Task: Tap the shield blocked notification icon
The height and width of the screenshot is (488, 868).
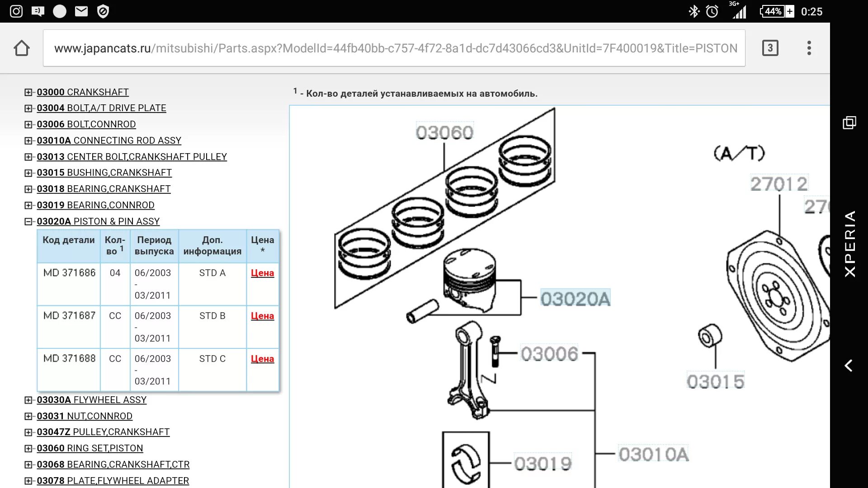Action: point(103,11)
